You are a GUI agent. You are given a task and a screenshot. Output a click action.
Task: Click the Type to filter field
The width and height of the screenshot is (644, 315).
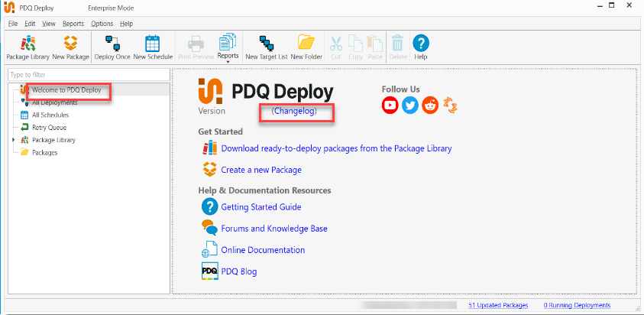[x=88, y=75]
